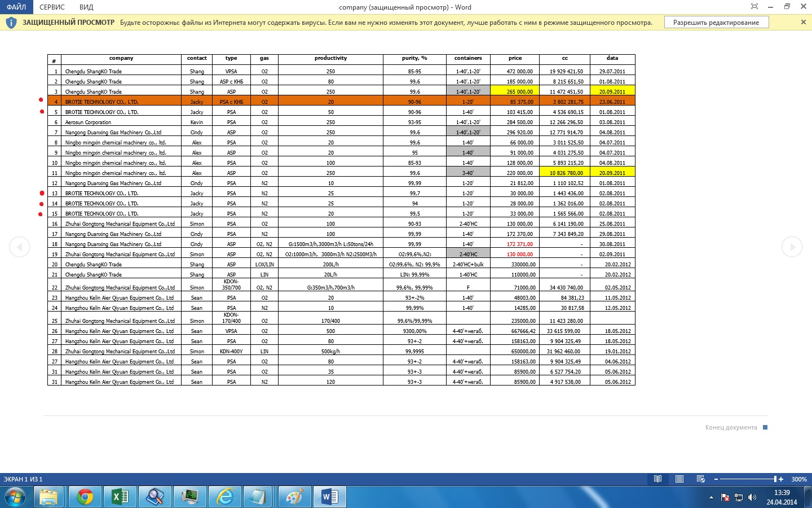Click yellow cc cell 10 826 780,00

pyautogui.click(x=564, y=173)
